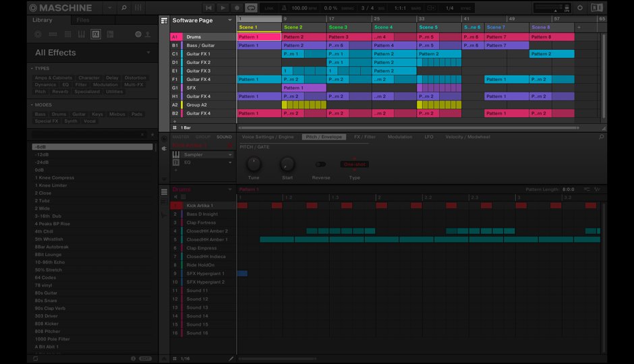Expand the All Effects dropdown
The width and height of the screenshot is (634, 364).
click(148, 53)
